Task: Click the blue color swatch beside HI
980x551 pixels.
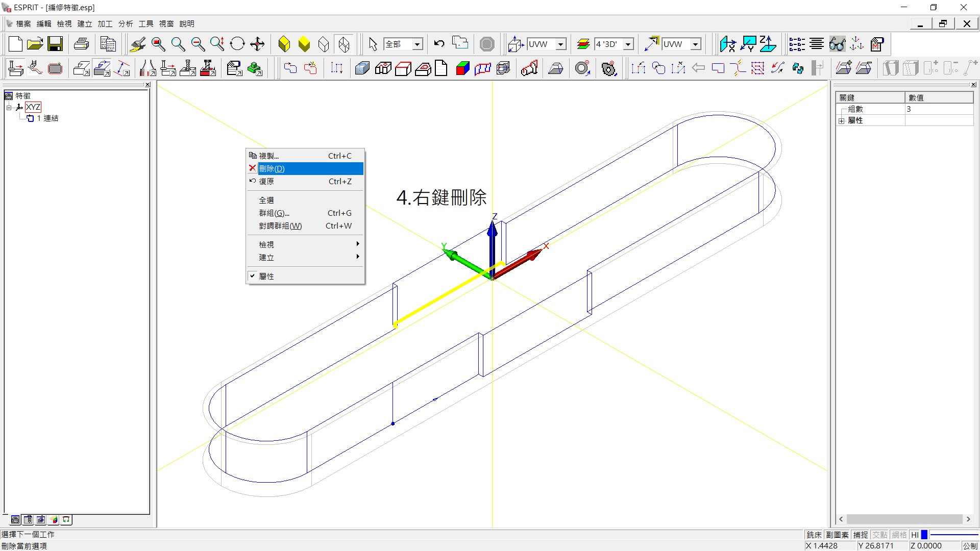Action: pos(924,535)
